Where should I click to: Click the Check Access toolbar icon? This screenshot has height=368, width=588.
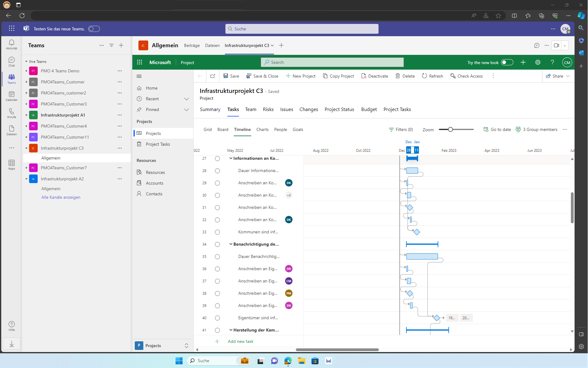[x=453, y=76]
